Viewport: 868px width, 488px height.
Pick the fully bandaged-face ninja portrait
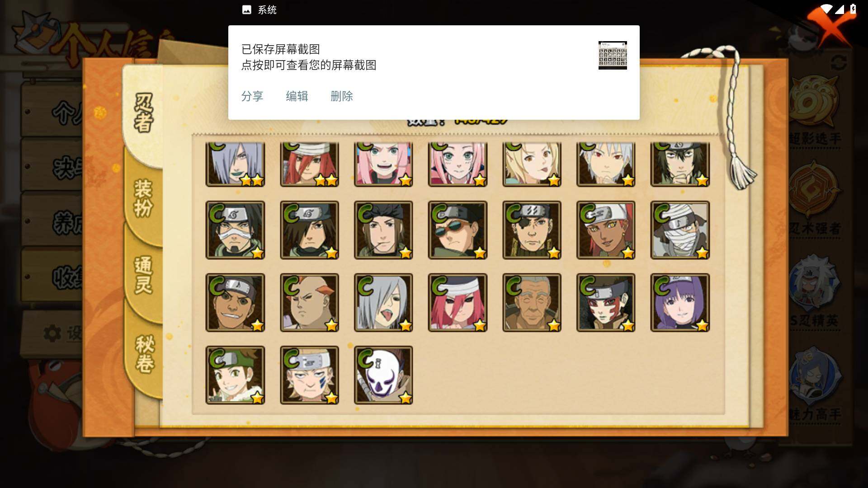point(680,230)
